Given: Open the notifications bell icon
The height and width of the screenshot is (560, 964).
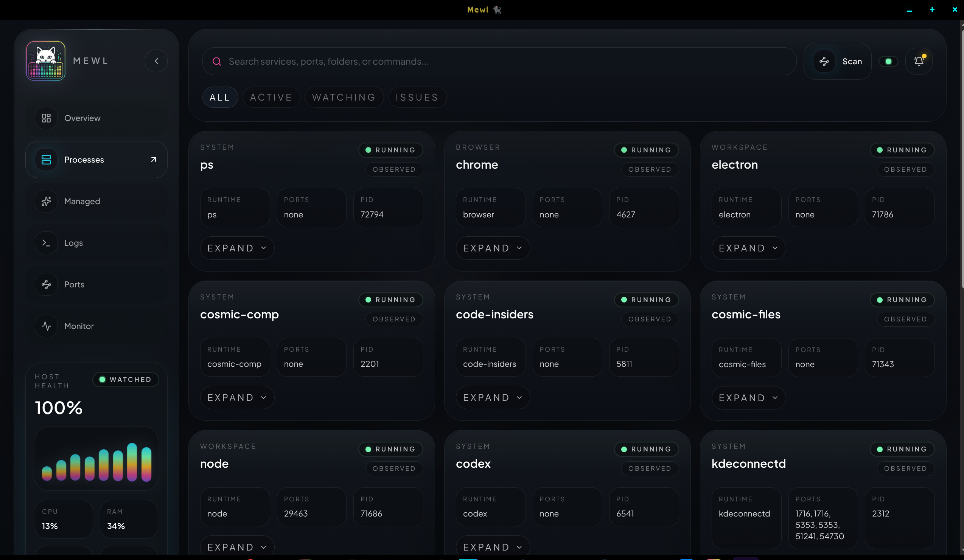Looking at the screenshot, I should pos(919,61).
